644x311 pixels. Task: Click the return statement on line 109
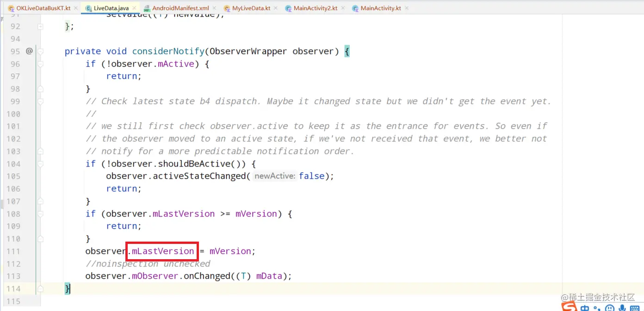[124, 226]
